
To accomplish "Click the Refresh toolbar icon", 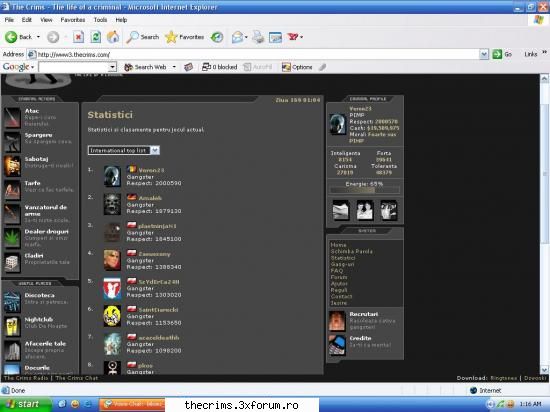I will [95, 37].
